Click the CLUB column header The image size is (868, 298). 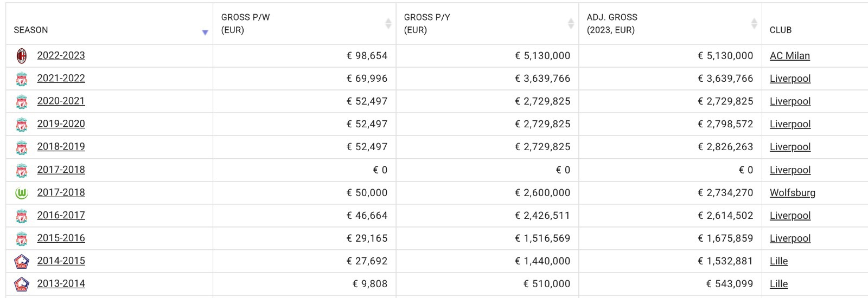pos(780,30)
